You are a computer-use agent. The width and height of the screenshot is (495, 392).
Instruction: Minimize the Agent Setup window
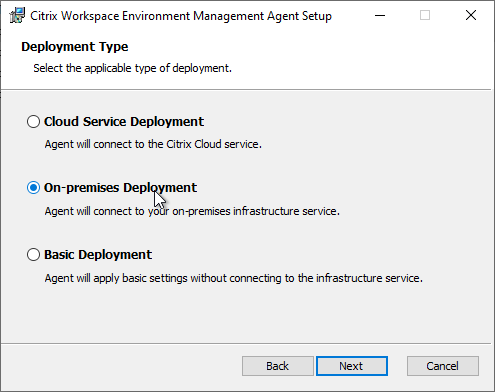(380, 15)
